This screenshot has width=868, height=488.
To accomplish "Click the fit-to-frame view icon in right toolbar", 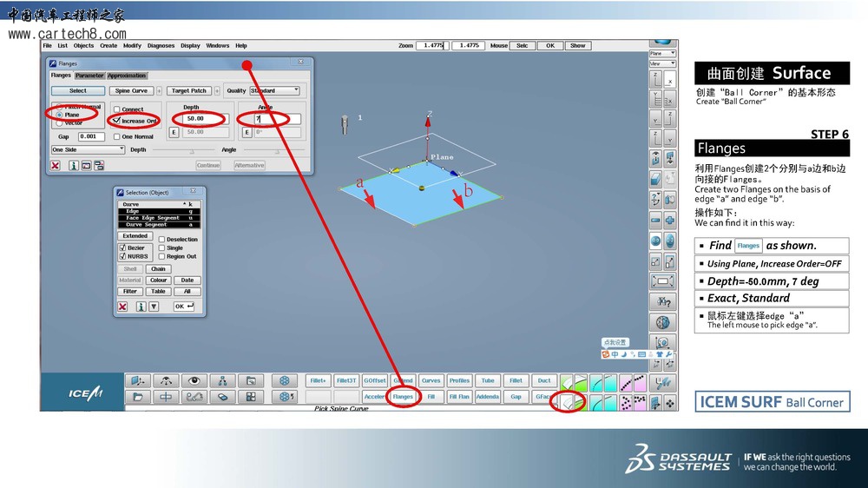I will [x=662, y=281].
